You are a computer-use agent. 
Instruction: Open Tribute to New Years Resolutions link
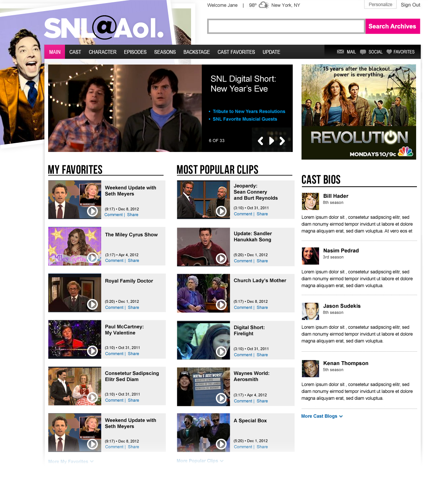(x=249, y=111)
